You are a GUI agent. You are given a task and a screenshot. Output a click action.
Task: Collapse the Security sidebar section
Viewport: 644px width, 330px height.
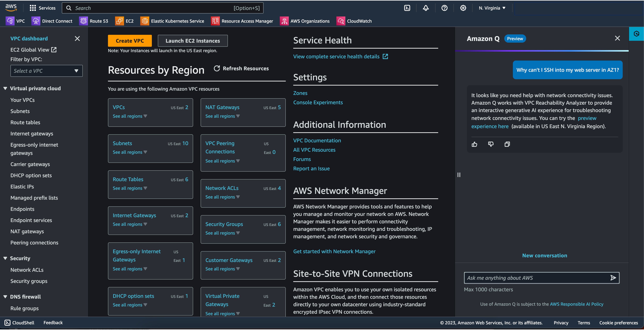coord(5,258)
